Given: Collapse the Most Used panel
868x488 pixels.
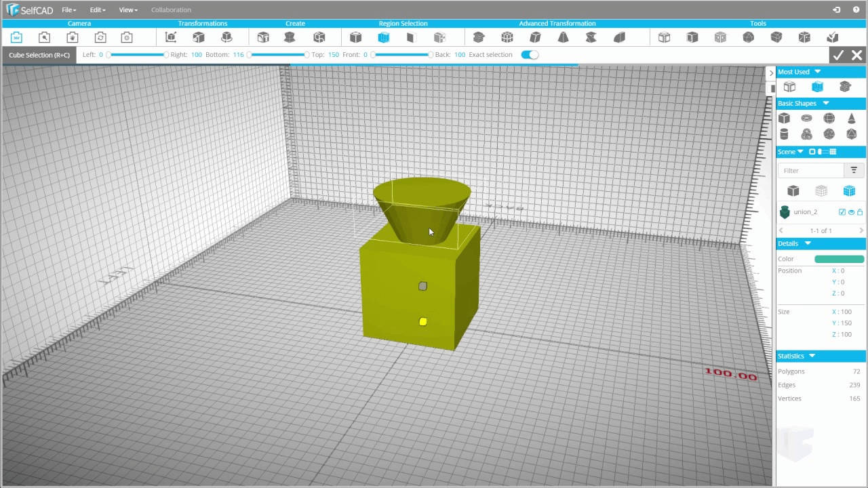Looking at the screenshot, I should click(x=817, y=71).
